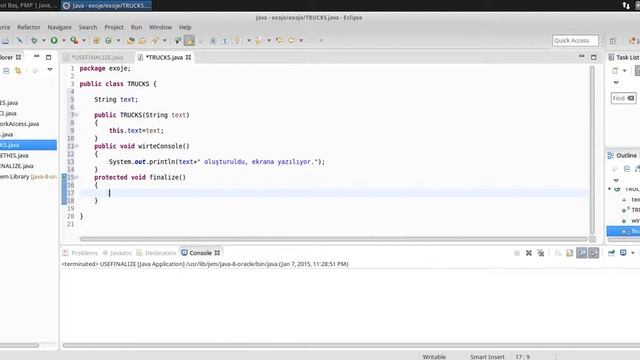The width and height of the screenshot is (640, 360).
Task: Open the New Java Class dropdown arrow
Action: point(118,40)
